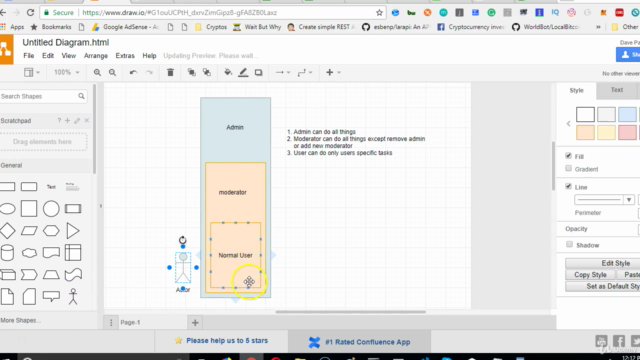Choose the light blue color swatch
This screenshot has width=640, height=360.
(627, 115)
